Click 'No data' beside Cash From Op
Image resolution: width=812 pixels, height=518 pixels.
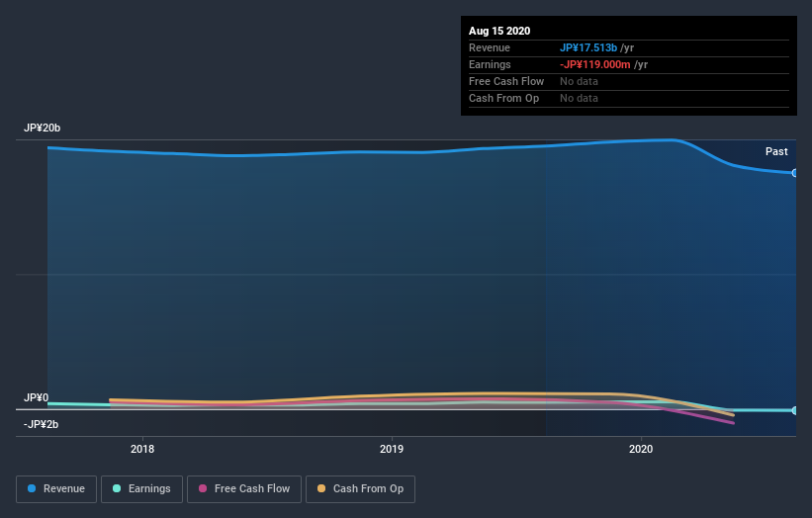point(579,98)
